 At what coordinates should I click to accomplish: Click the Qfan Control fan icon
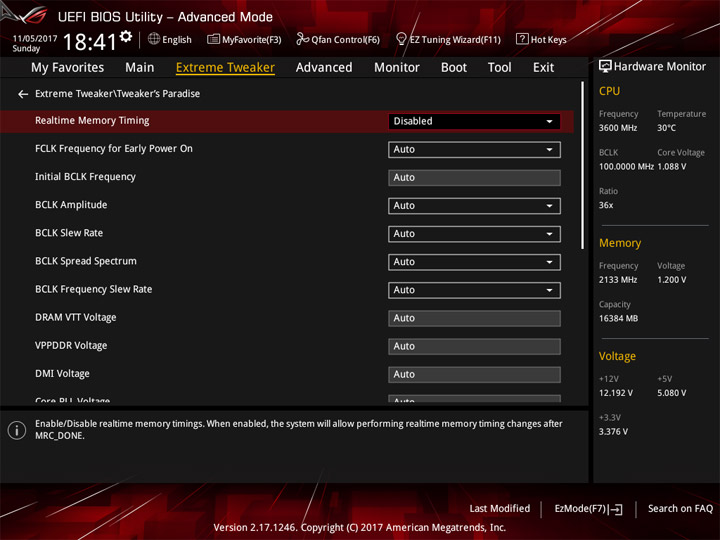302,39
